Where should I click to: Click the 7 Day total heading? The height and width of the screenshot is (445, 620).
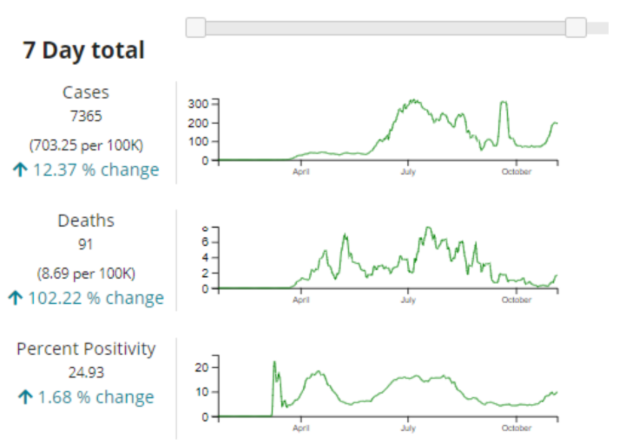point(84,50)
